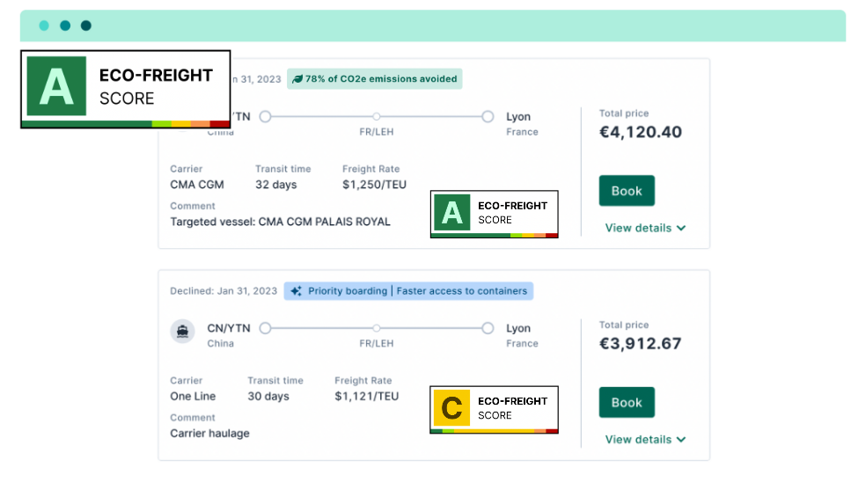Click the Eco-Freight Score C badge in One Line card
The width and height of the screenshot is (851, 504).
[x=494, y=410]
